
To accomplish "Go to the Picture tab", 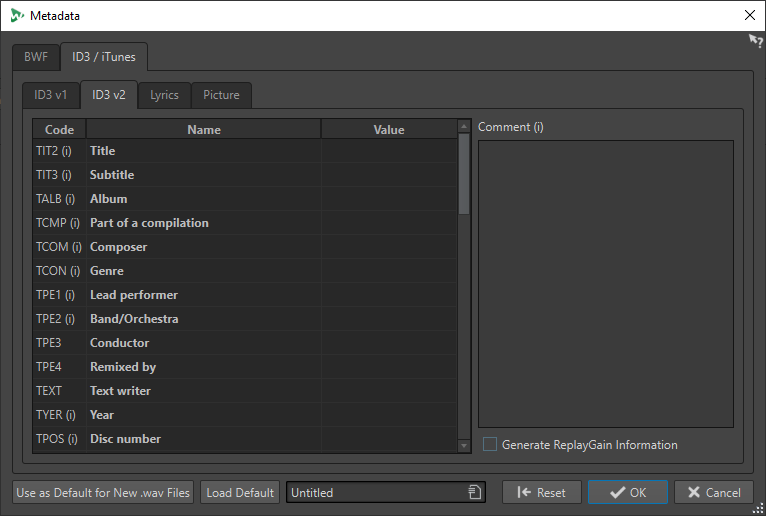I will pyautogui.click(x=221, y=95).
